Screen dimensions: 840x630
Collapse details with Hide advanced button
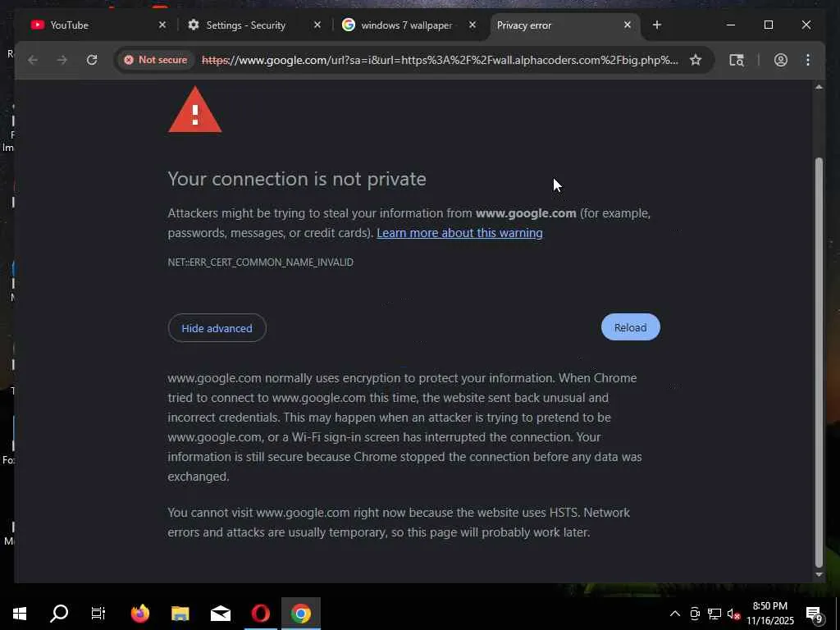[x=217, y=328]
